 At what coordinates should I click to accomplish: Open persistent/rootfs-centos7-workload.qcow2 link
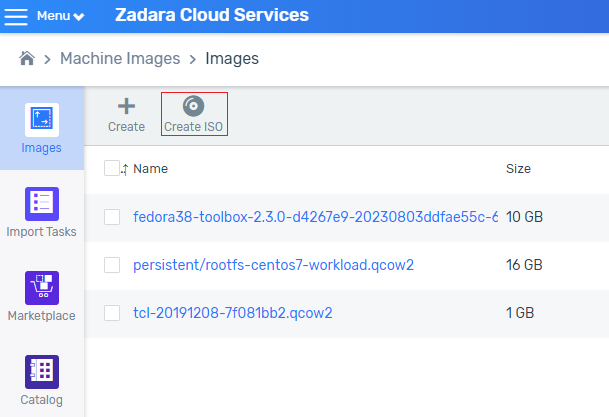[x=273, y=265]
